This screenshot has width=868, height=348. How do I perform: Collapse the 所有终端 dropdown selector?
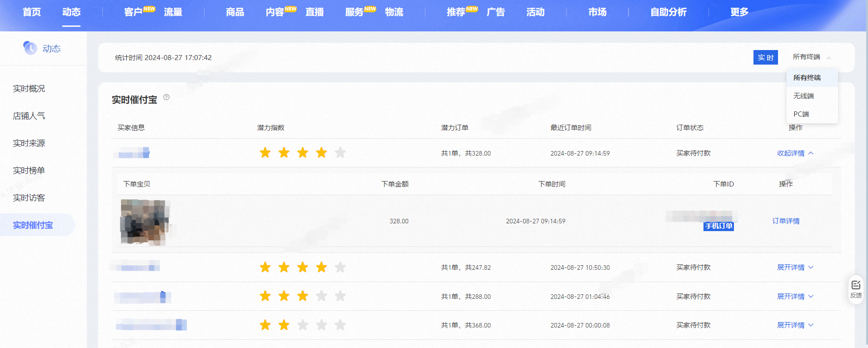pos(812,57)
